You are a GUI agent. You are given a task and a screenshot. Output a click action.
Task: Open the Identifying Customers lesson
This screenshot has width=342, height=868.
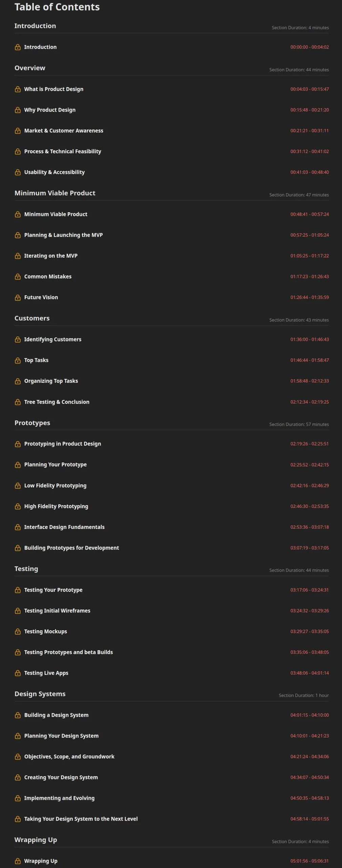click(x=53, y=339)
